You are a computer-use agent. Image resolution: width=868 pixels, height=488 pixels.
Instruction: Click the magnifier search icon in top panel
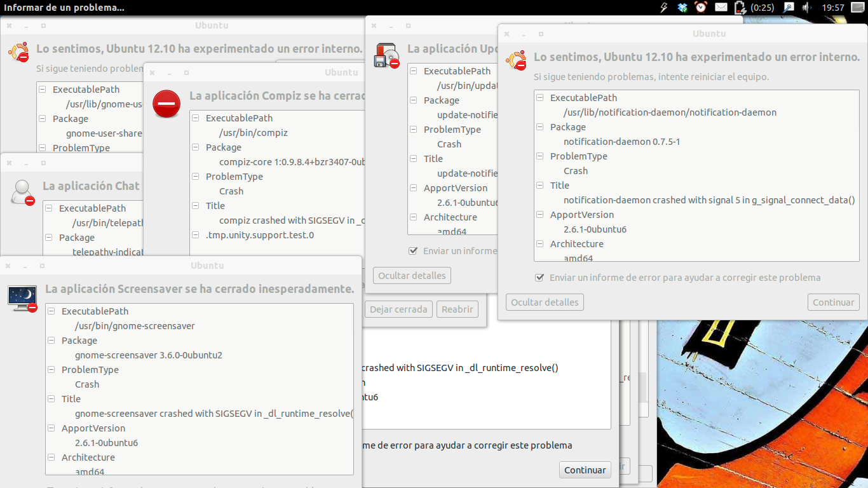coord(788,8)
